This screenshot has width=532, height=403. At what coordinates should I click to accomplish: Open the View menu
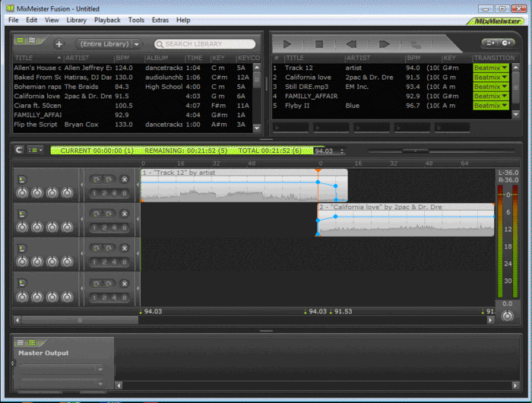[x=52, y=20]
